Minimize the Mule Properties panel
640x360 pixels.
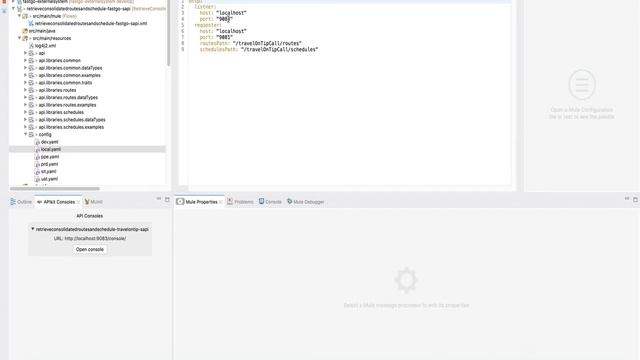[627, 199]
